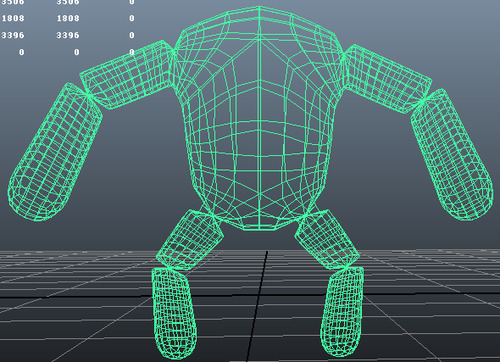Click the second-column 1808 HUD value
Screen dimensions: 500x362
click(68, 18)
